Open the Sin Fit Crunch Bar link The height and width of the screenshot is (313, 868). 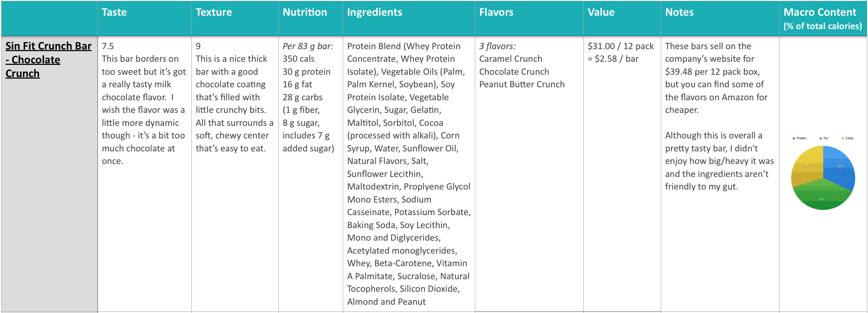coord(48,60)
